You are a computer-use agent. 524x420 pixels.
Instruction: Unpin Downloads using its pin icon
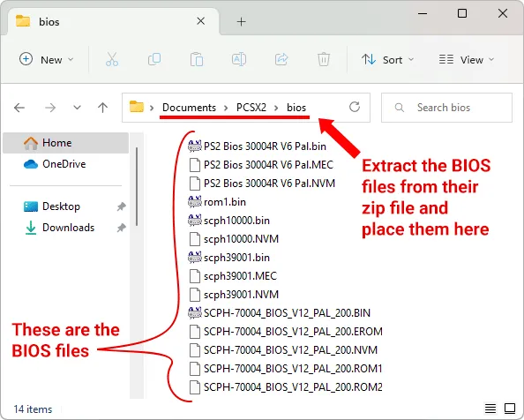click(x=121, y=228)
